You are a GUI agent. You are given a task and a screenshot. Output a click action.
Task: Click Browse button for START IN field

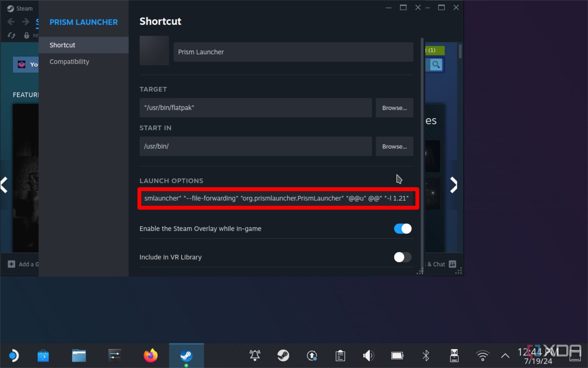point(394,146)
